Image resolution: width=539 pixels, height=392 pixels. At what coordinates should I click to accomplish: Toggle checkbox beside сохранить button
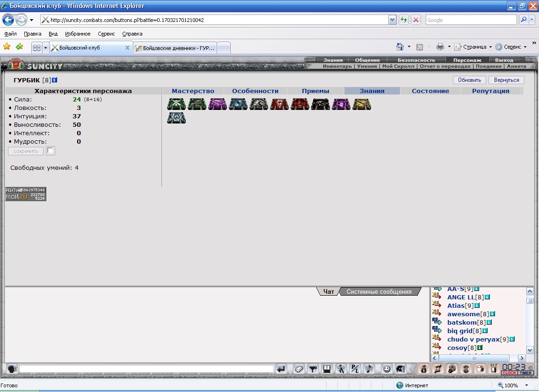tap(51, 151)
